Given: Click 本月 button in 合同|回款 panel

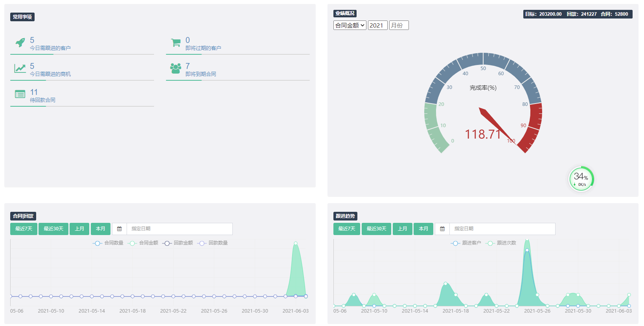Looking at the screenshot, I should 101,229.
